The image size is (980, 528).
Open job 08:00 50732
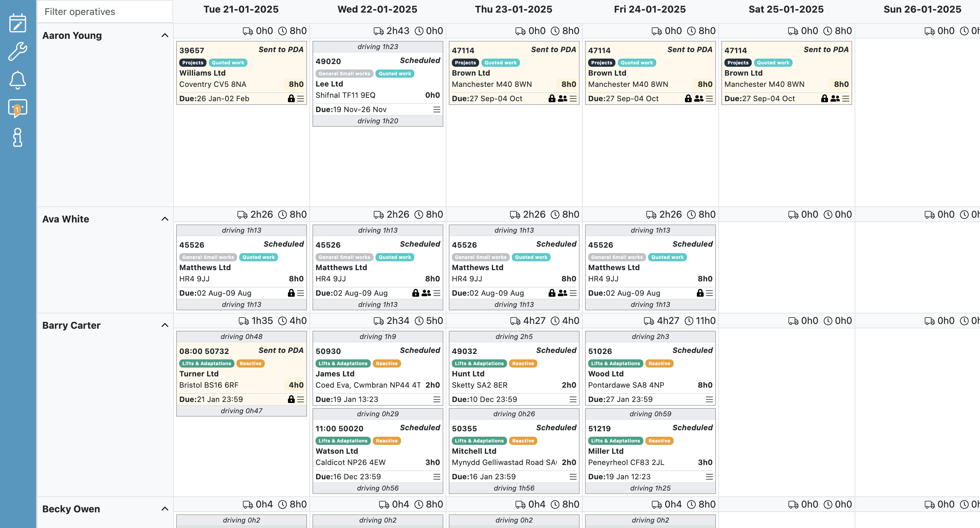click(204, 352)
